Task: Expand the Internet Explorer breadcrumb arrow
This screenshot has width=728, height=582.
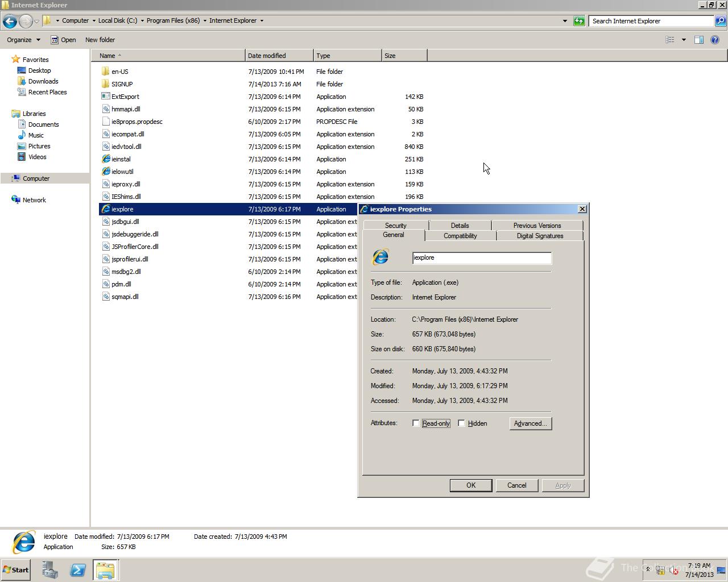Action: coord(262,21)
